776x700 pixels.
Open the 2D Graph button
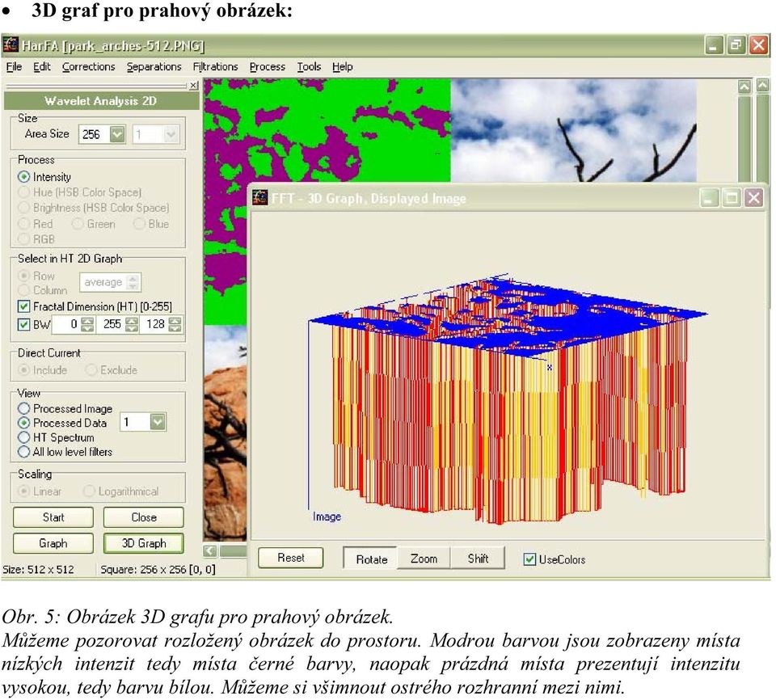pyautogui.click(x=53, y=543)
